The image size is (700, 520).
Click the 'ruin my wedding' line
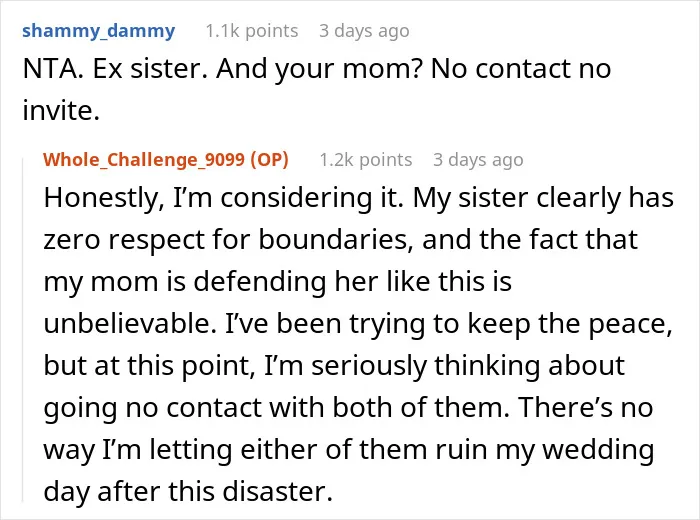click(x=349, y=449)
